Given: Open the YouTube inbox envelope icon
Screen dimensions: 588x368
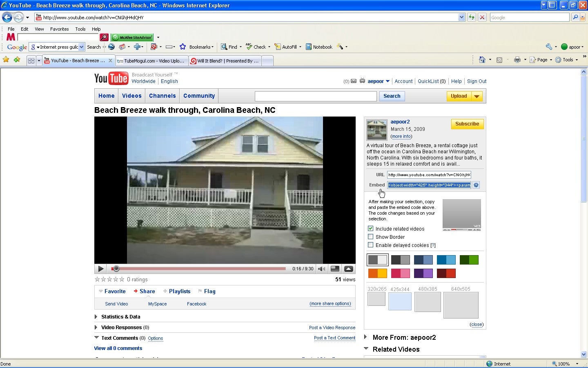Looking at the screenshot, I should pos(354,81).
